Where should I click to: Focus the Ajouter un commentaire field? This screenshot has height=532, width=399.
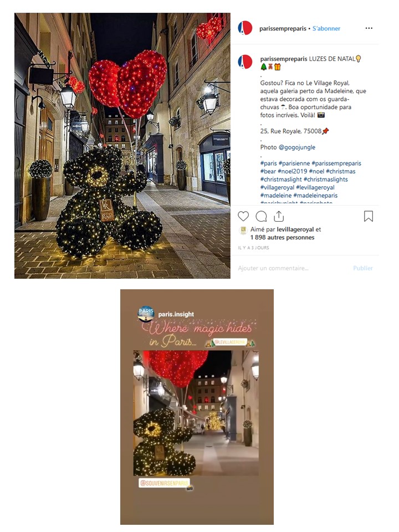[x=293, y=268]
